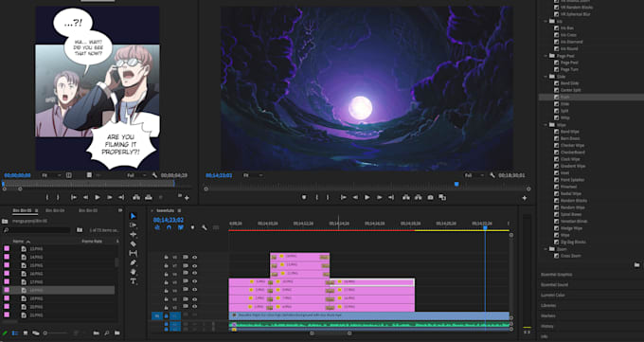Collapse the Wipe effects folder
This screenshot has width=644, height=342.
(x=546, y=124)
